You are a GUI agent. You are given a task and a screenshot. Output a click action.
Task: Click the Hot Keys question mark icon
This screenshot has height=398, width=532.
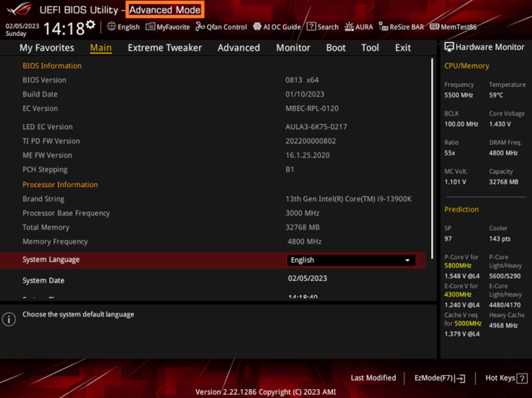point(522,378)
